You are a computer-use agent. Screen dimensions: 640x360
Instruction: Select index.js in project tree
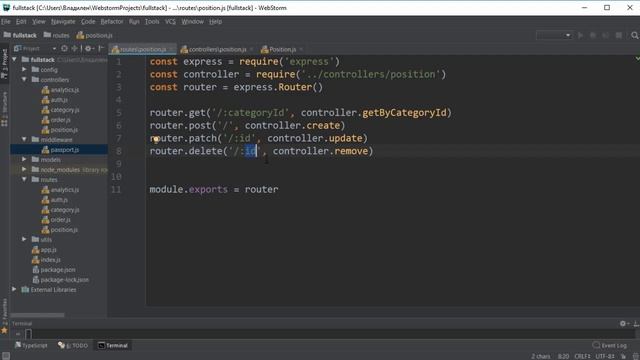point(47,260)
